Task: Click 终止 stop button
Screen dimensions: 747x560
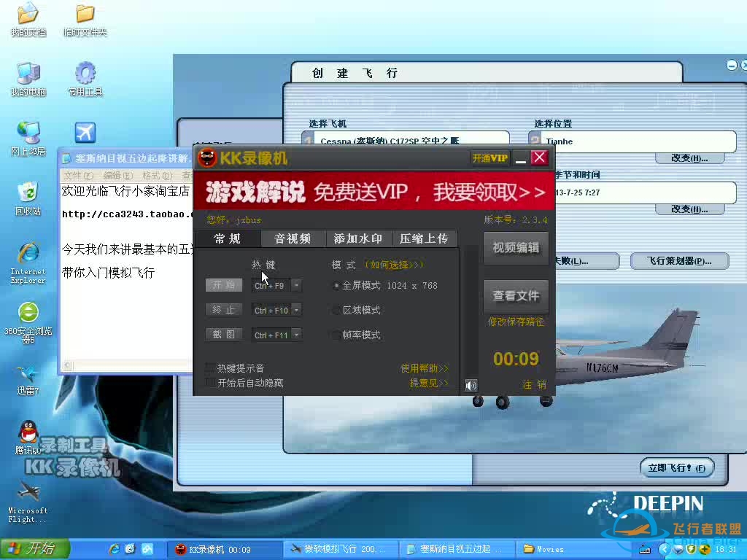Action: pos(224,310)
